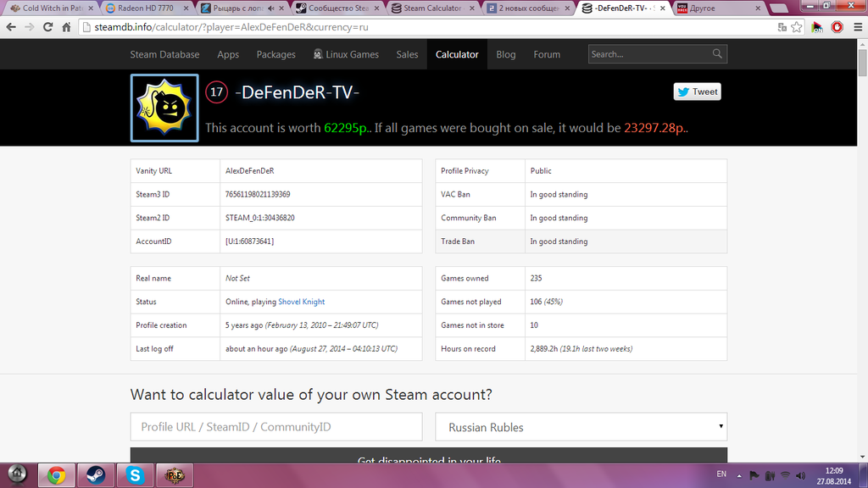Click the Tweet button

[x=697, y=91]
